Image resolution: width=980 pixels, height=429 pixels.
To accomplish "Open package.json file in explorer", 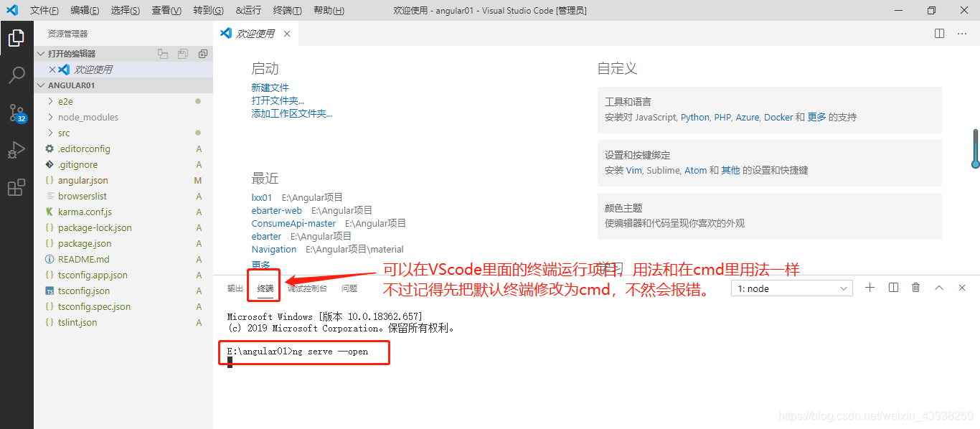I will tap(123, 243).
